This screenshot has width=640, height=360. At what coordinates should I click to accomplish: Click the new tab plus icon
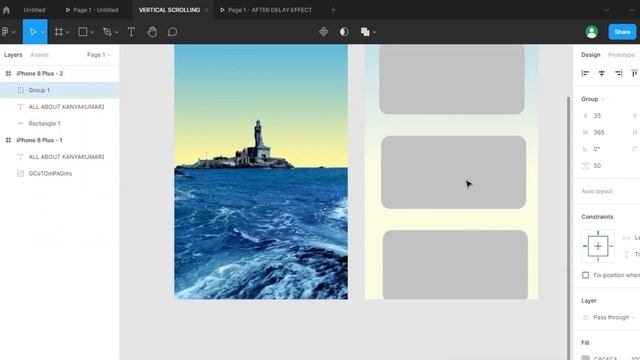333,10
